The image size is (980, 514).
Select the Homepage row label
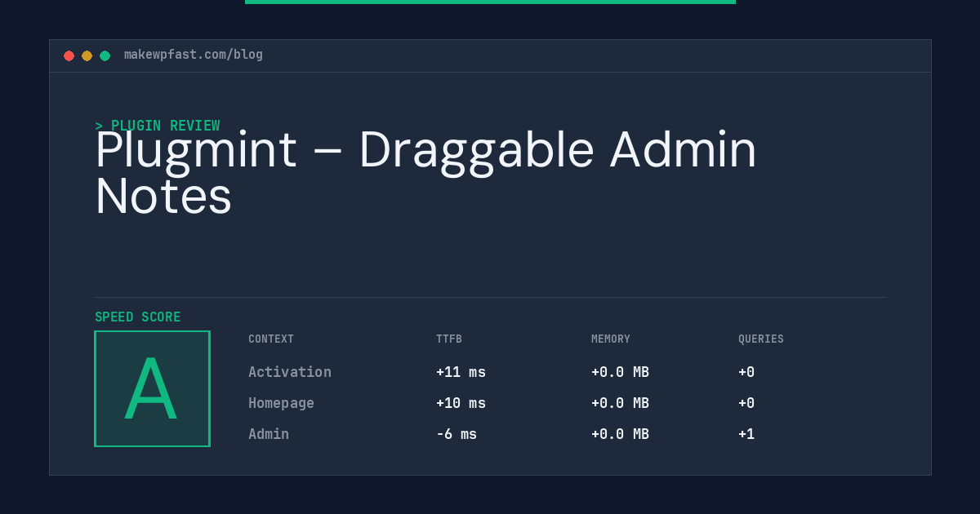click(x=281, y=403)
